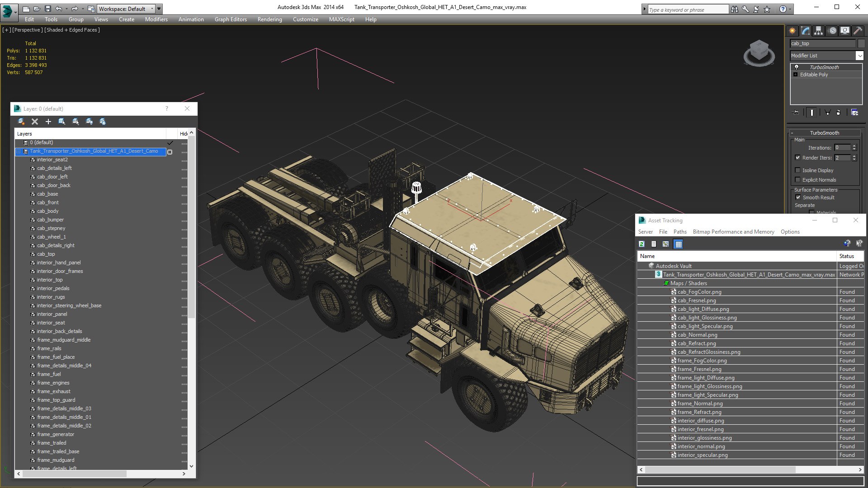
Task: Click the favorites star icon in InfoCenter
Action: [x=767, y=9]
